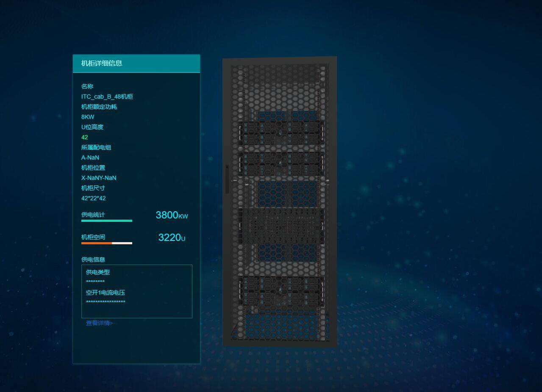Viewport: 542px width, 392px height.
Task: Click the teal 供电统计 progress bar
Action: (107, 221)
